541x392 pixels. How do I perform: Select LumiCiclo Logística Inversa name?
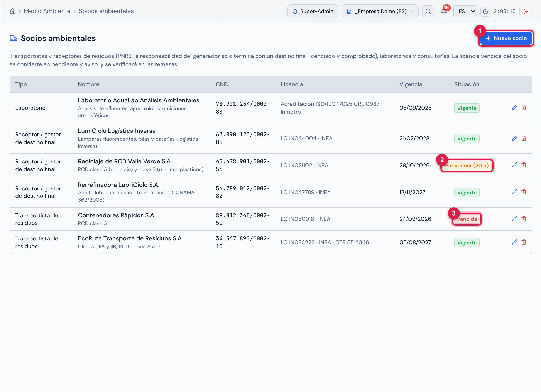(x=117, y=131)
